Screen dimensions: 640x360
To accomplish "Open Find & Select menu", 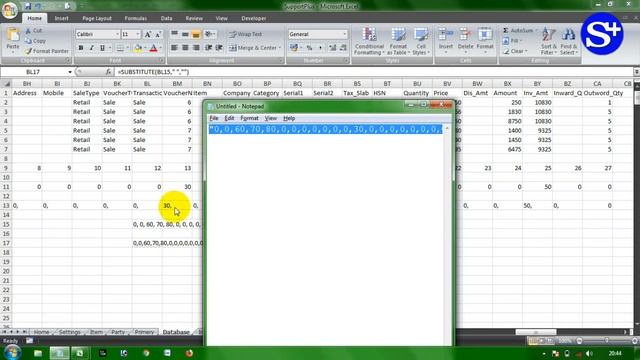I will [x=568, y=41].
